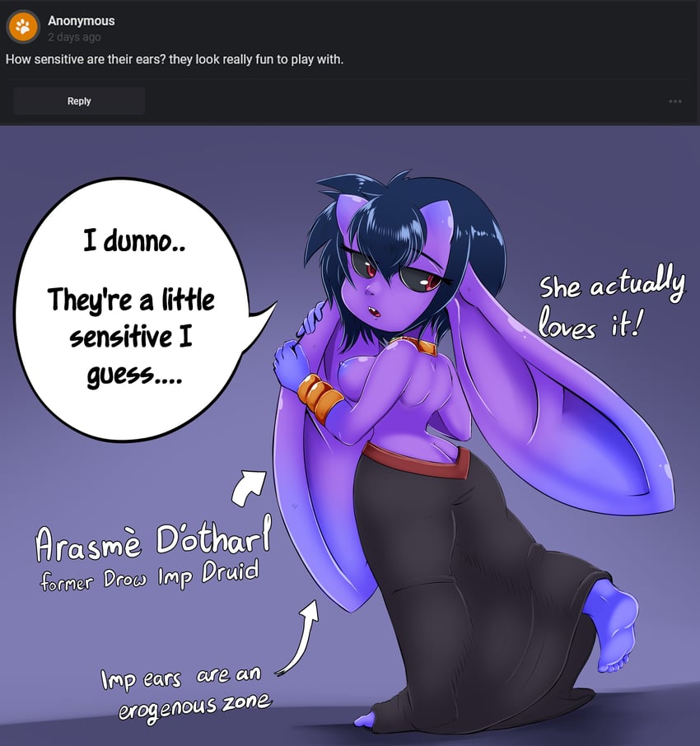Open the attached artwork image

[x=350, y=436]
